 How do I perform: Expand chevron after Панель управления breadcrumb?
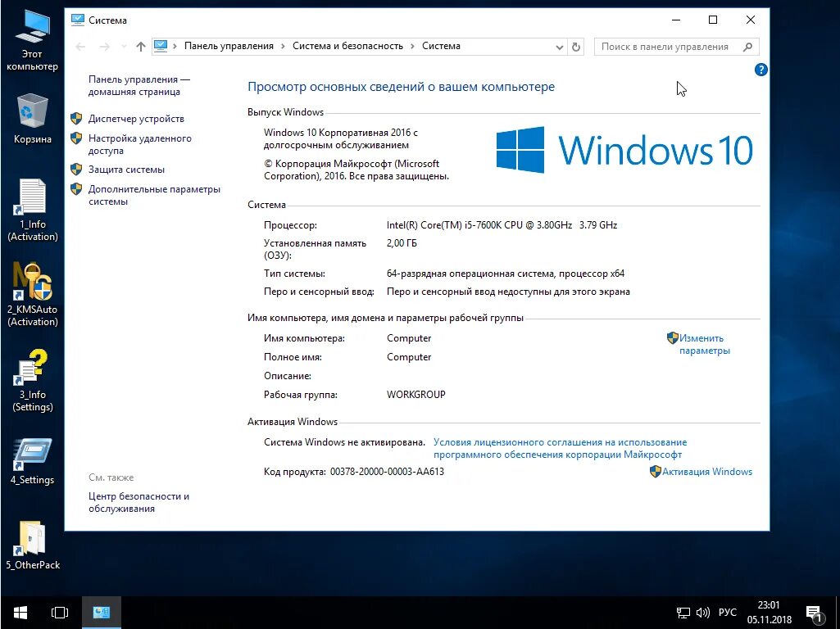[x=283, y=46]
